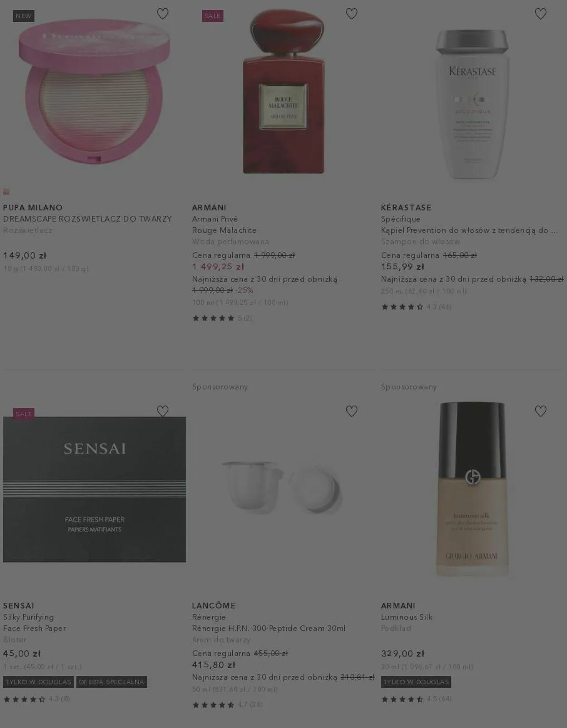Open the star rating of Luminous Silk
567x728 pixels.
coord(416,699)
